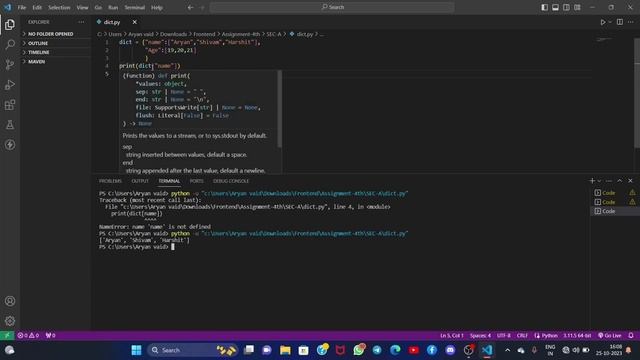Open remote window indicator in status bar
The image size is (640, 360).
tap(7, 336)
